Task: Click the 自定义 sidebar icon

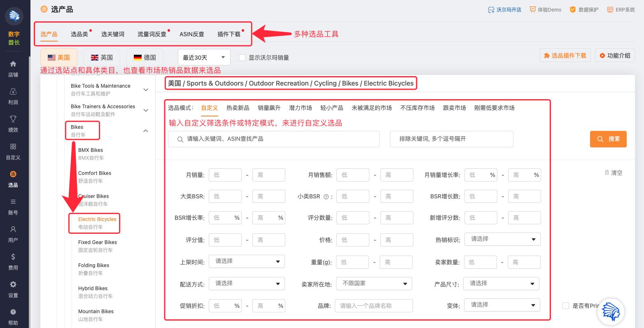Action: click(13, 151)
